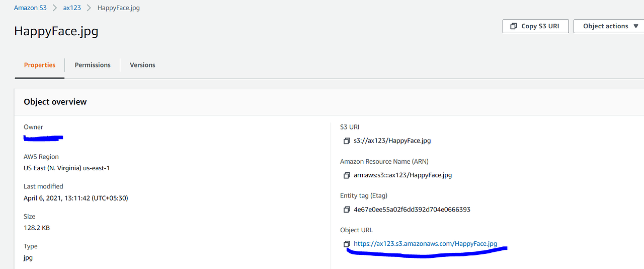The image size is (644, 269).
Task: Click the Amazon Resource Name (ARN) label
Action: click(x=384, y=162)
